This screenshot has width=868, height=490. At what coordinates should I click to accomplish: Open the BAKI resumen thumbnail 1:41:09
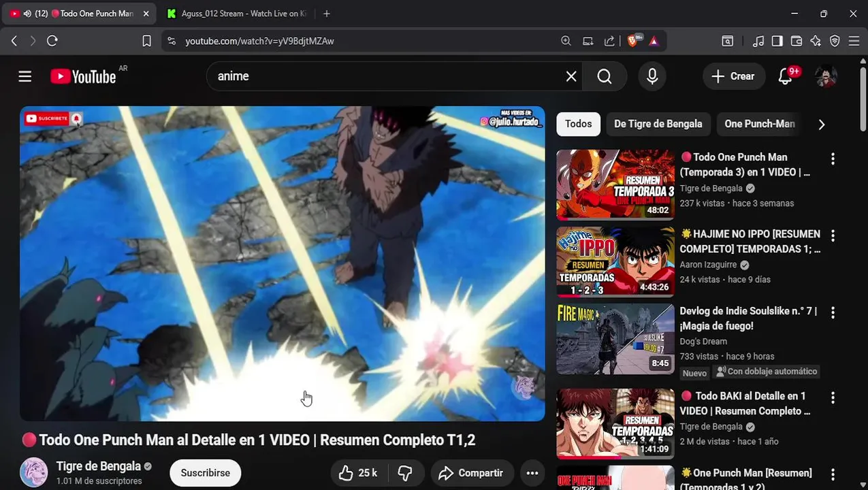[615, 423]
